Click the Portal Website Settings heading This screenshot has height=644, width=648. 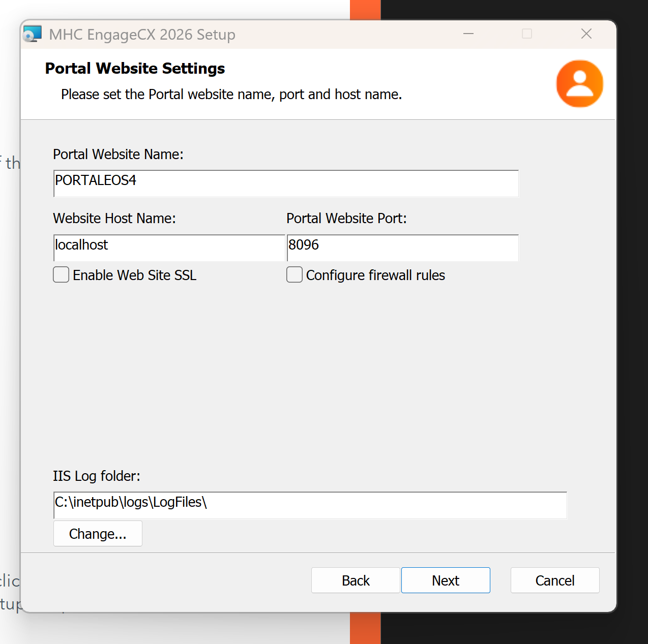coord(135,68)
